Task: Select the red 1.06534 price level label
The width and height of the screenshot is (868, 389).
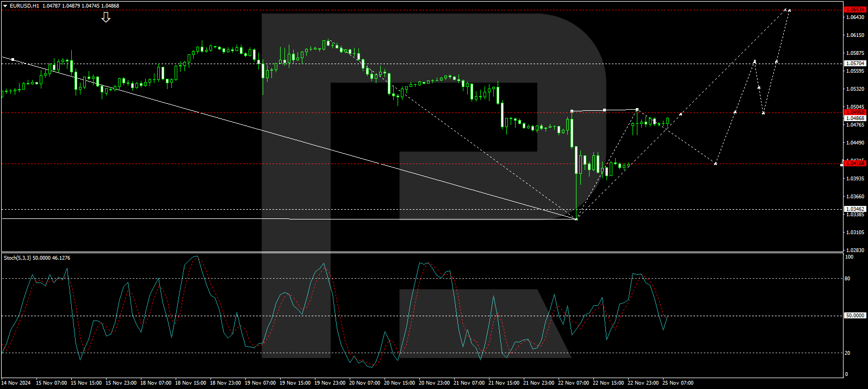Action: coord(854,10)
